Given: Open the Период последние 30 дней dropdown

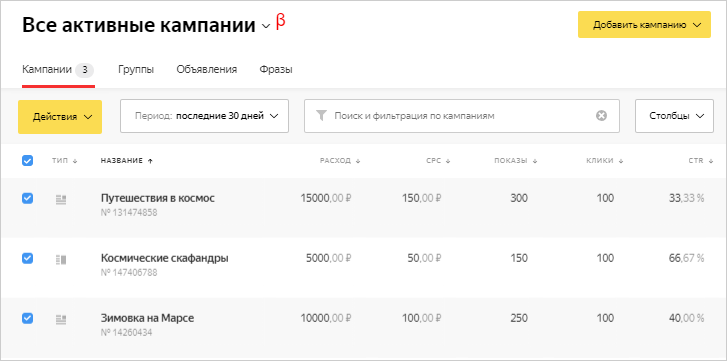Looking at the screenshot, I should coord(204,116).
